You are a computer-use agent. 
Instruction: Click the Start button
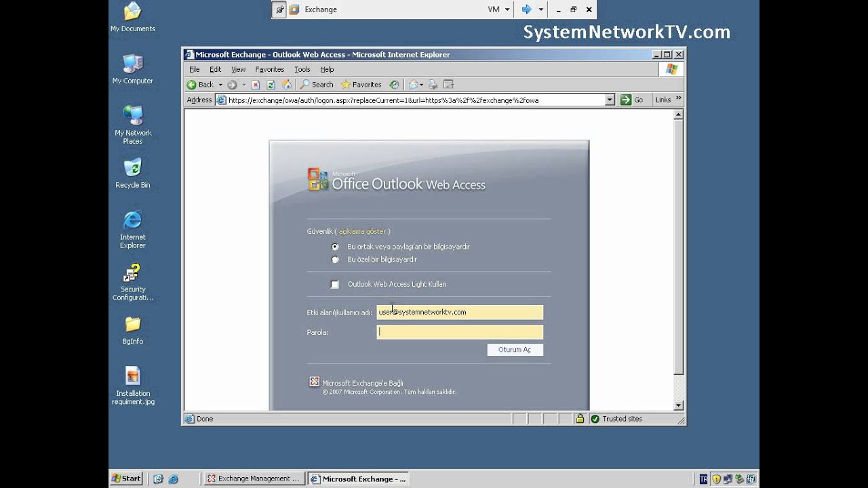(126, 479)
